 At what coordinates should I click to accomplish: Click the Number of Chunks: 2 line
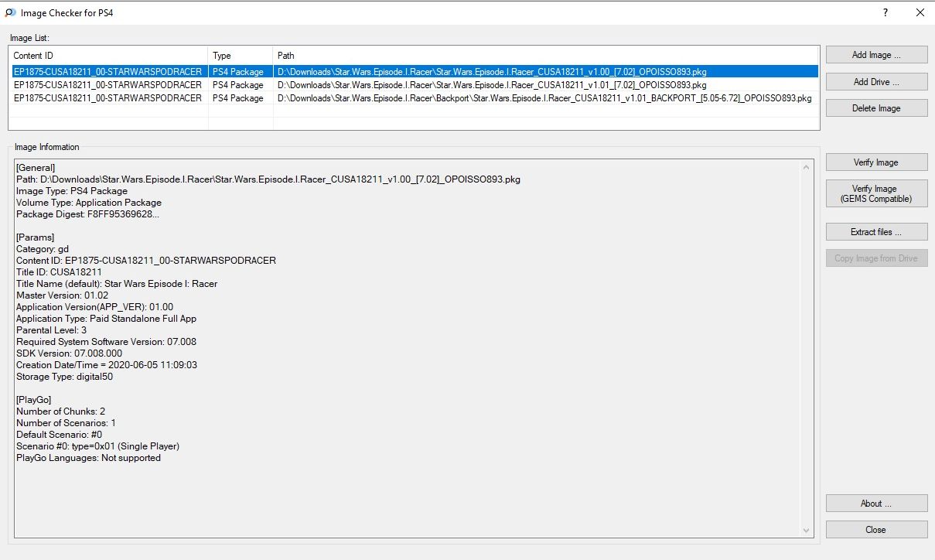pos(60,411)
